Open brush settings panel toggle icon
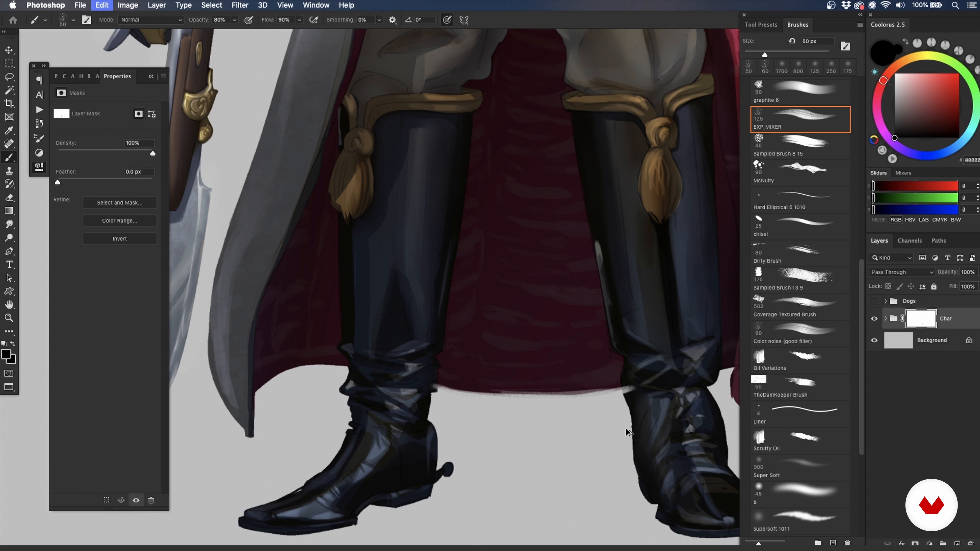980x551 pixels. click(x=86, y=20)
